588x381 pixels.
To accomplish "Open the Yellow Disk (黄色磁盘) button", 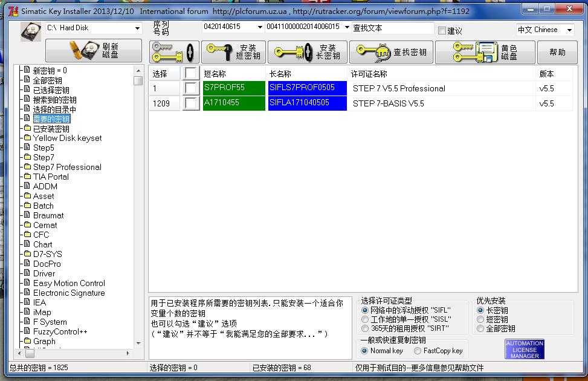I will point(485,52).
